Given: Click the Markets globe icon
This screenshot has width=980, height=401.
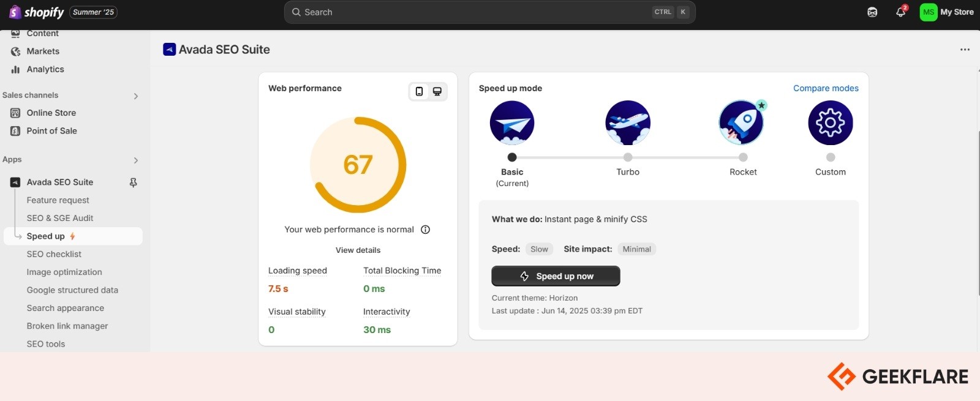Looking at the screenshot, I should 15,51.
